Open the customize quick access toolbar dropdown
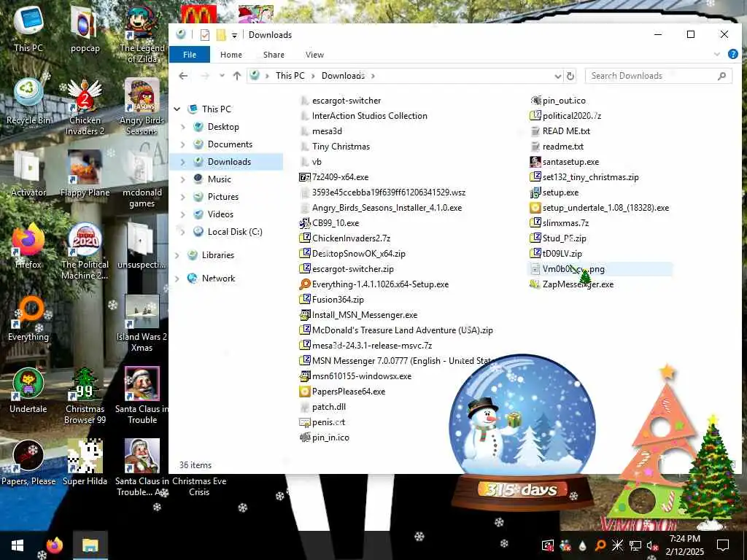 pos(234,35)
